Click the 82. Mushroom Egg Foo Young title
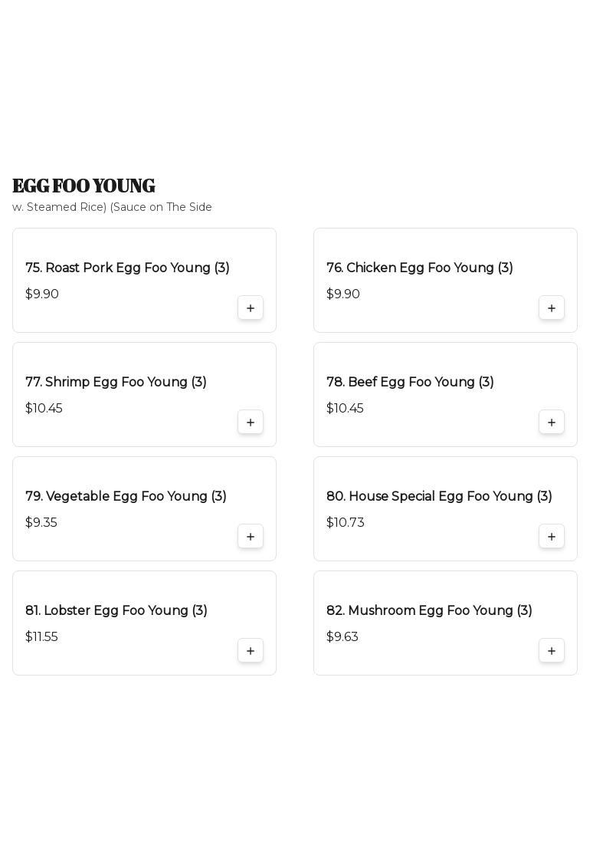The width and height of the screenshot is (590, 868). [x=429, y=610]
